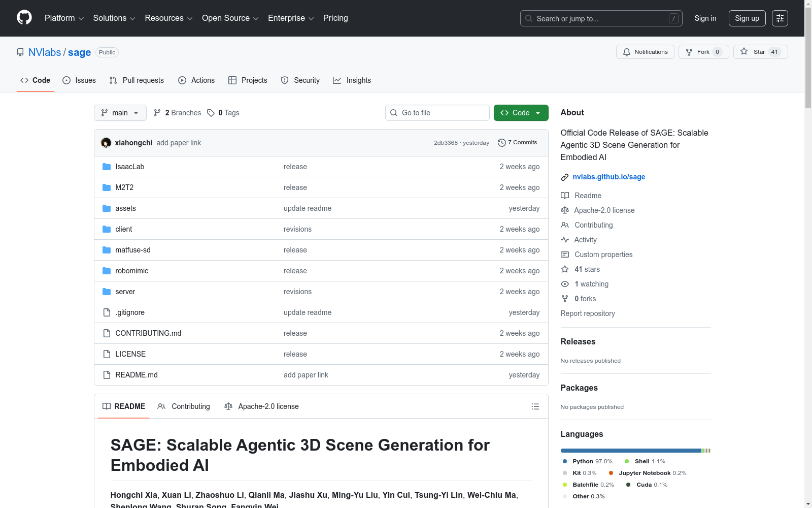812x508 pixels.
Task: Switch to the Security tab
Action: tap(300, 80)
